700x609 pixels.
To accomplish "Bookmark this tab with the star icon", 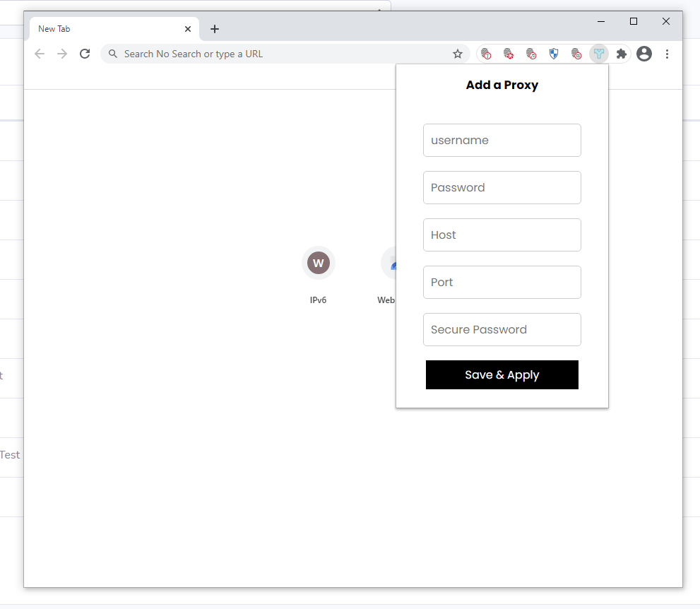I will point(458,54).
